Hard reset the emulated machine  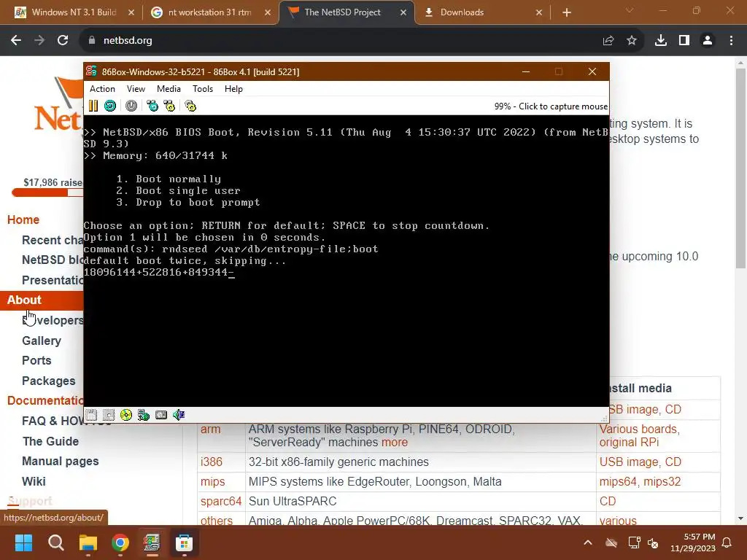click(110, 106)
